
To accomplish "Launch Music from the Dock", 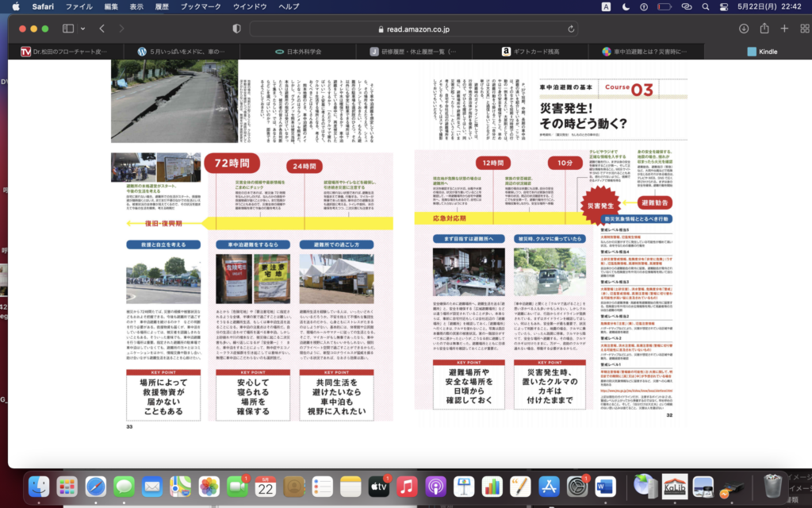I will tap(407, 486).
